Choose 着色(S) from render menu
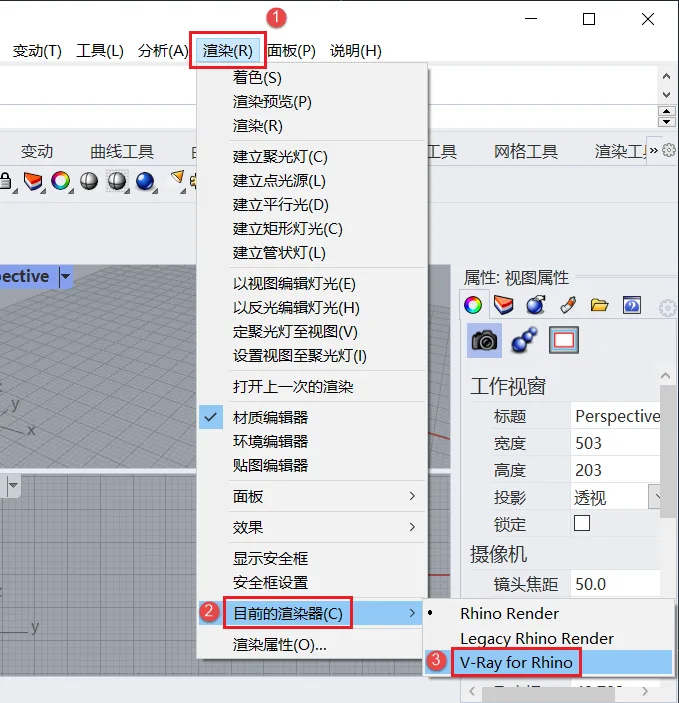 [312, 78]
